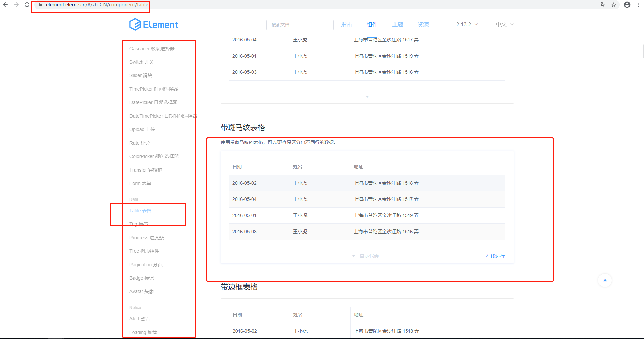Open the 主题 nav tab

pyautogui.click(x=398, y=24)
